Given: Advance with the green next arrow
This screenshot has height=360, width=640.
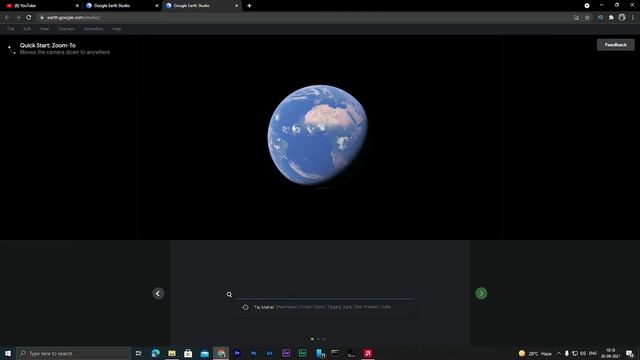Looking at the screenshot, I should 481,293.
